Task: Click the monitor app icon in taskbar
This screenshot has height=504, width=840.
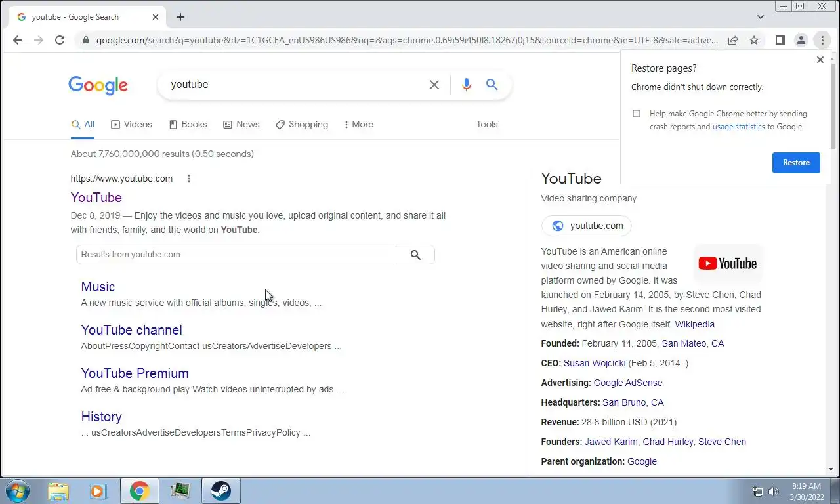Action: click(180, 491)
